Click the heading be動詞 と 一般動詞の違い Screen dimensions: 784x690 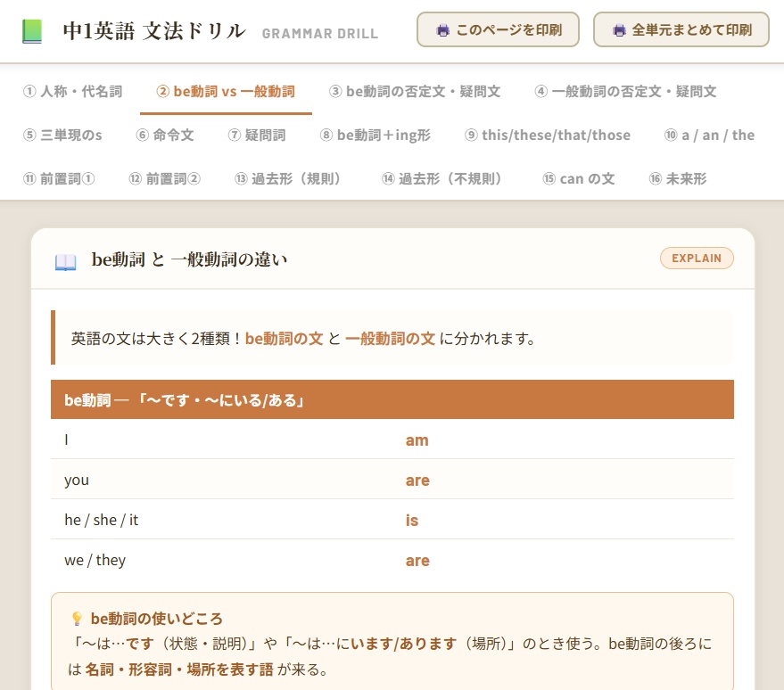(x=189, y=259)
